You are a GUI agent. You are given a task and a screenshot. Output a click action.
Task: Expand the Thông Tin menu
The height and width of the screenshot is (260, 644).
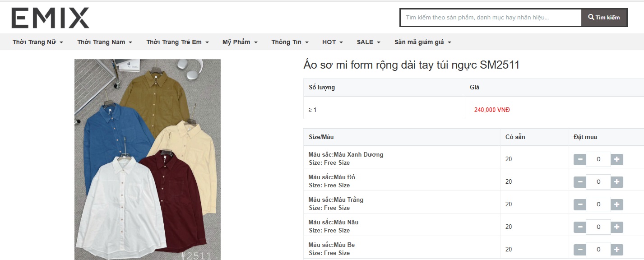pos(290,42)
